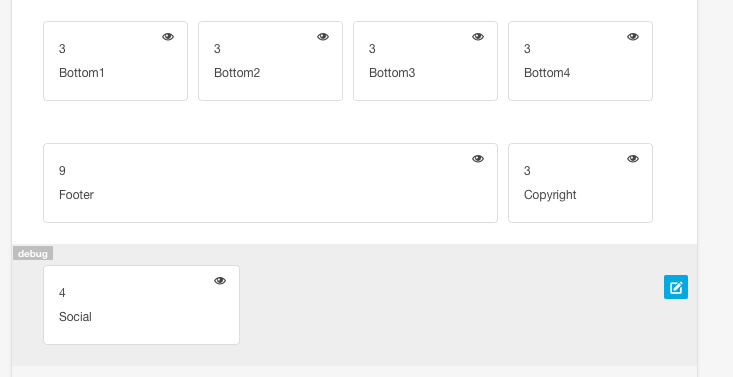Hide the Bottom3 position via eye icon

(x=478, y=37)
